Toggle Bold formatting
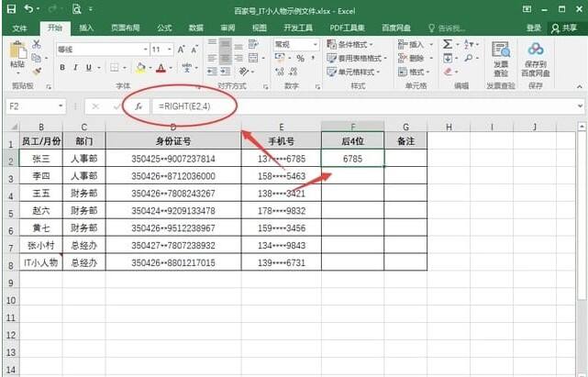Image resolution: width=588 pixels, height=377 pixels. pyautogui.click(x=62, y=68)
